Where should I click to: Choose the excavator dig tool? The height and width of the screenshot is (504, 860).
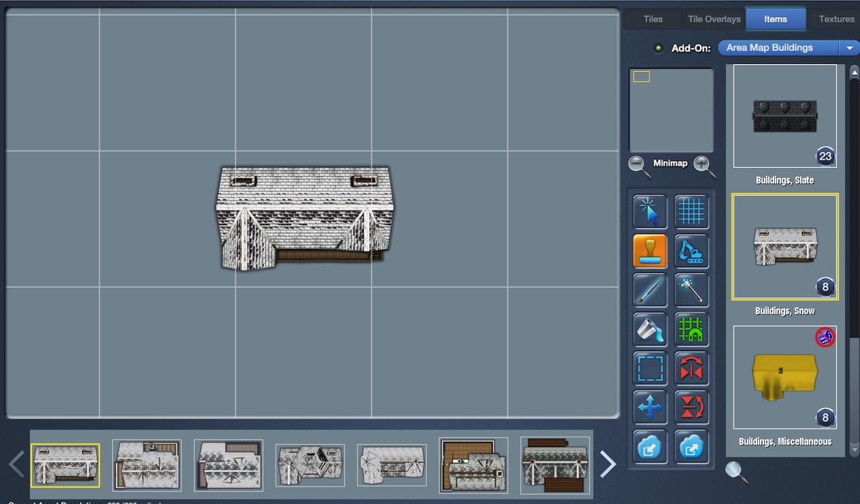pos(691,251)
